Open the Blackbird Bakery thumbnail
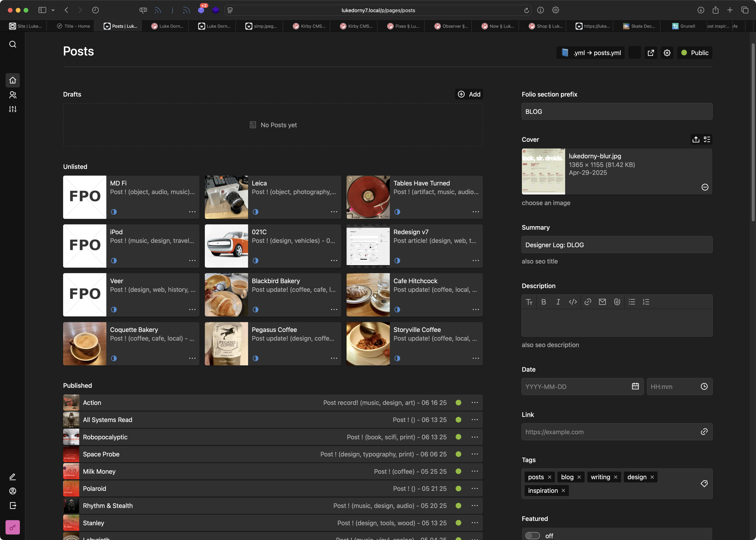 pos(226,295)
